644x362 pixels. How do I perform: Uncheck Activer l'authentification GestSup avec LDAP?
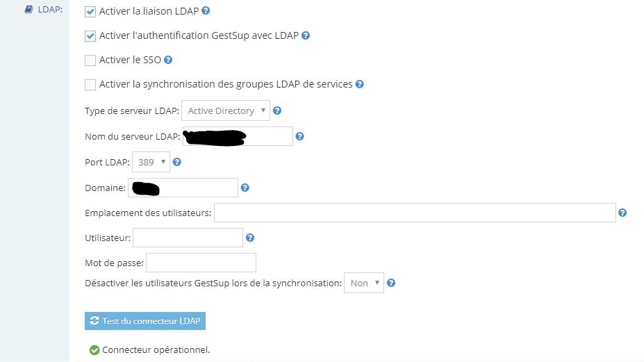click(90, 36)
